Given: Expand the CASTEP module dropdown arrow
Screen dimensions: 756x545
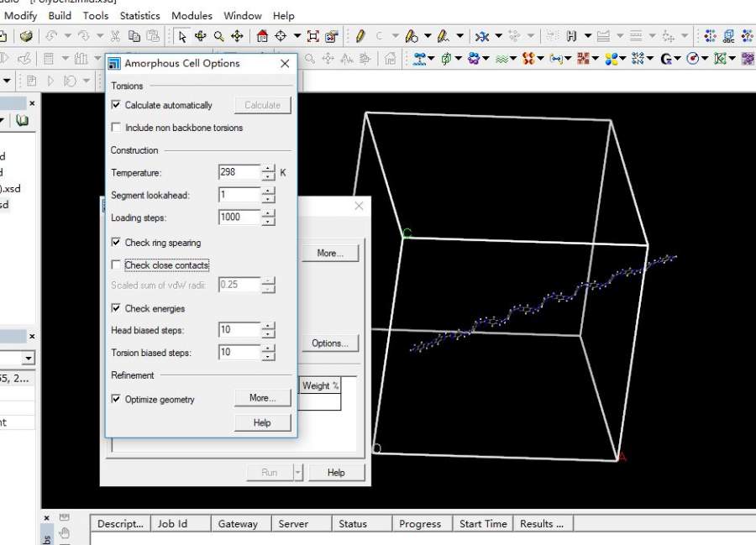Looking at the screenshot, I should coord(513,59).
